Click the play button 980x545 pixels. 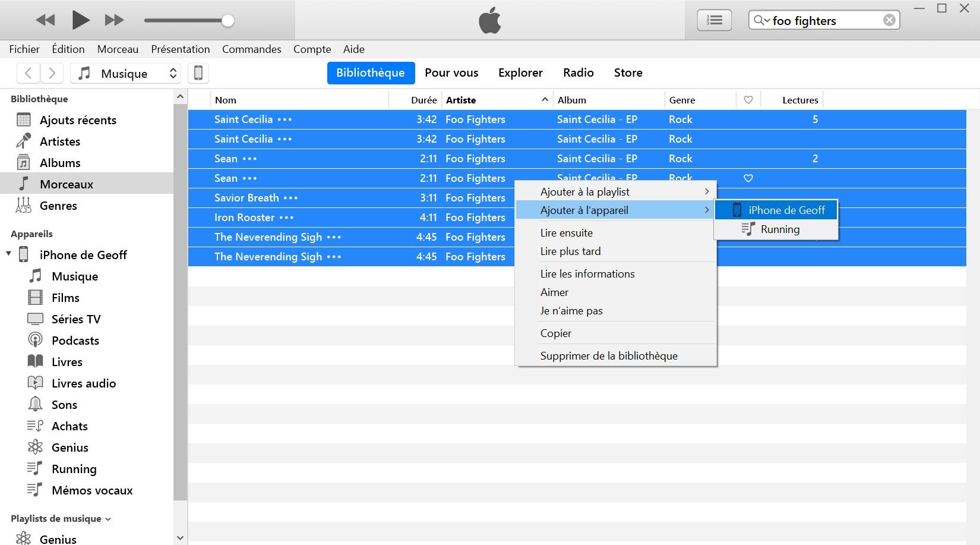coord(80,20)
